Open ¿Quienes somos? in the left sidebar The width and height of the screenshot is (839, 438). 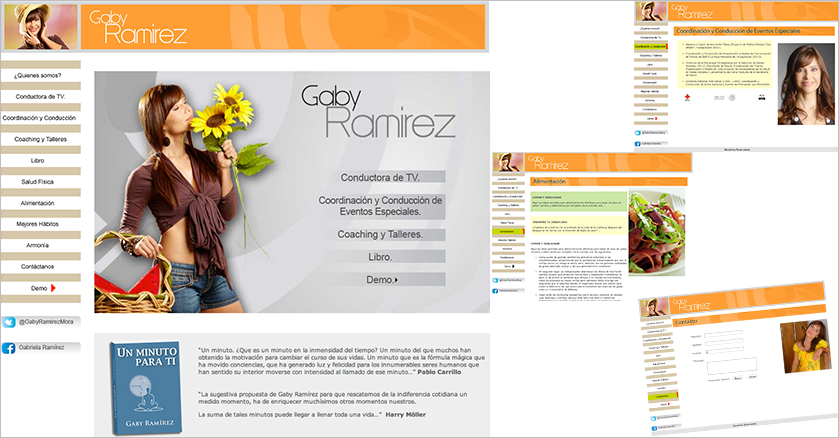pos(39,76)
